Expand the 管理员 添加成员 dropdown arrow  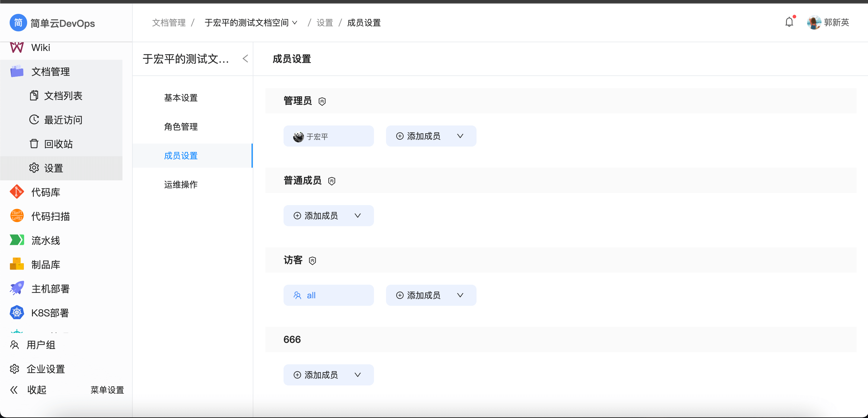[460, 136]
